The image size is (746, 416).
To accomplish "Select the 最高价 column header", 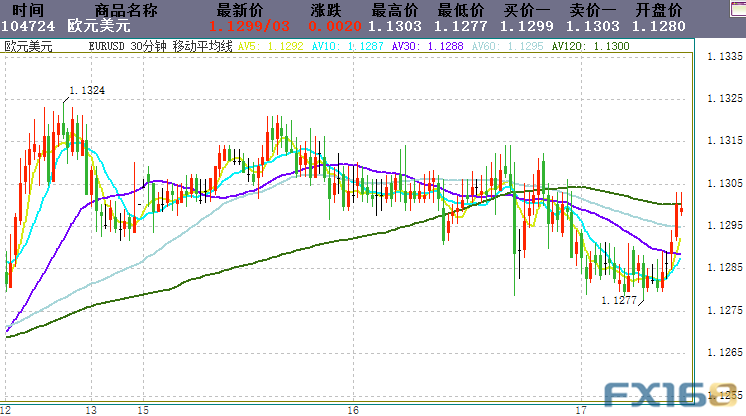I will click(x=395, y=10).
